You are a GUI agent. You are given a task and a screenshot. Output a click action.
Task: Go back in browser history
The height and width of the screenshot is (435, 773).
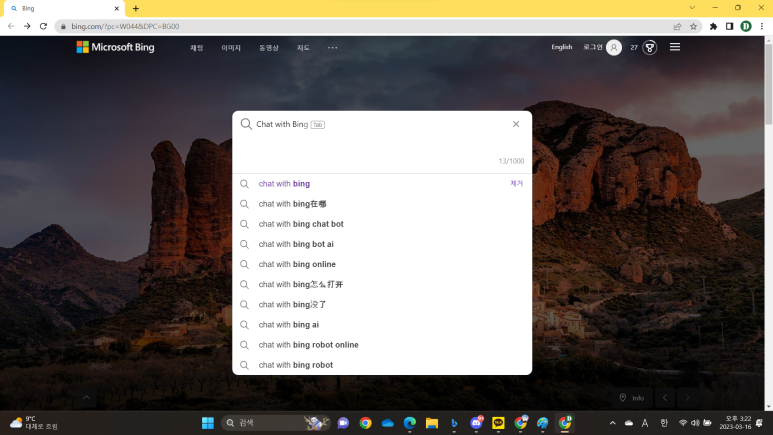point(11,26)
